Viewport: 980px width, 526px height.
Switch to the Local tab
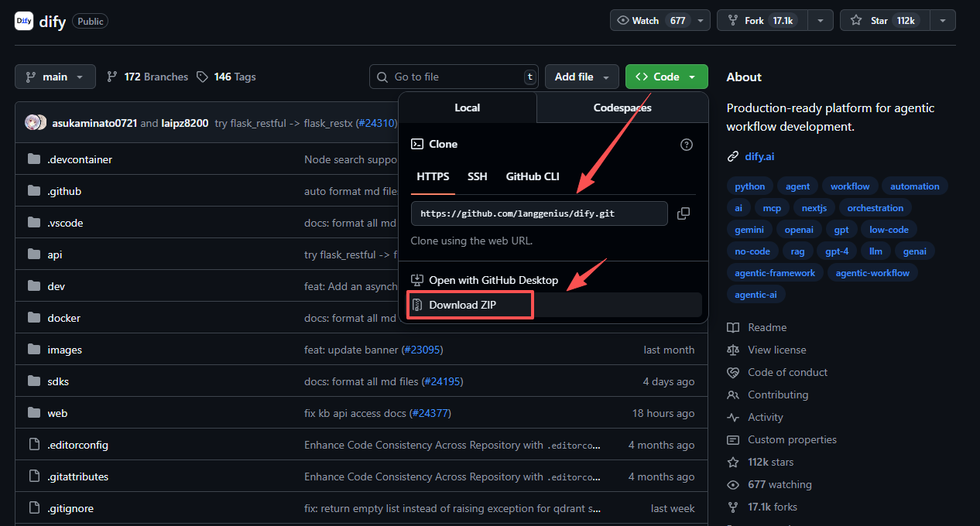point(468,108)
